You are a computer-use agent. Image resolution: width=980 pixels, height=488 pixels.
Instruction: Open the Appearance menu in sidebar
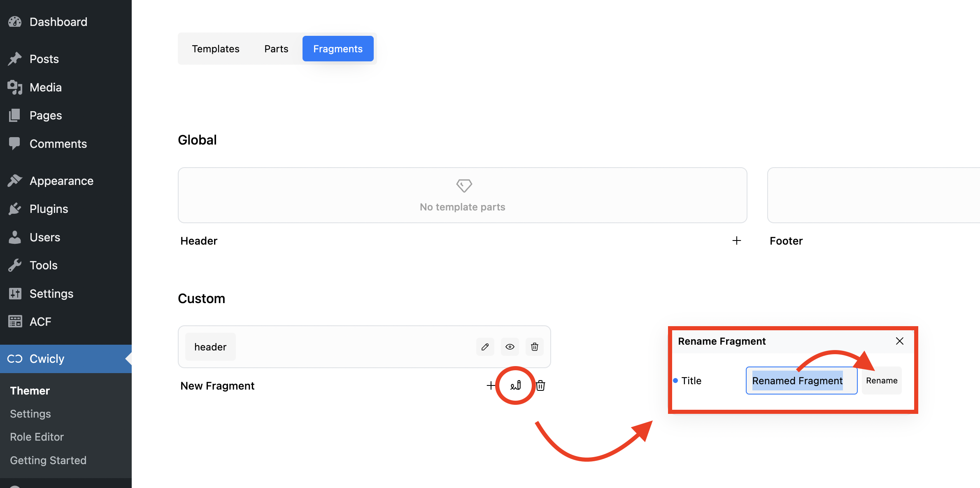61,181
